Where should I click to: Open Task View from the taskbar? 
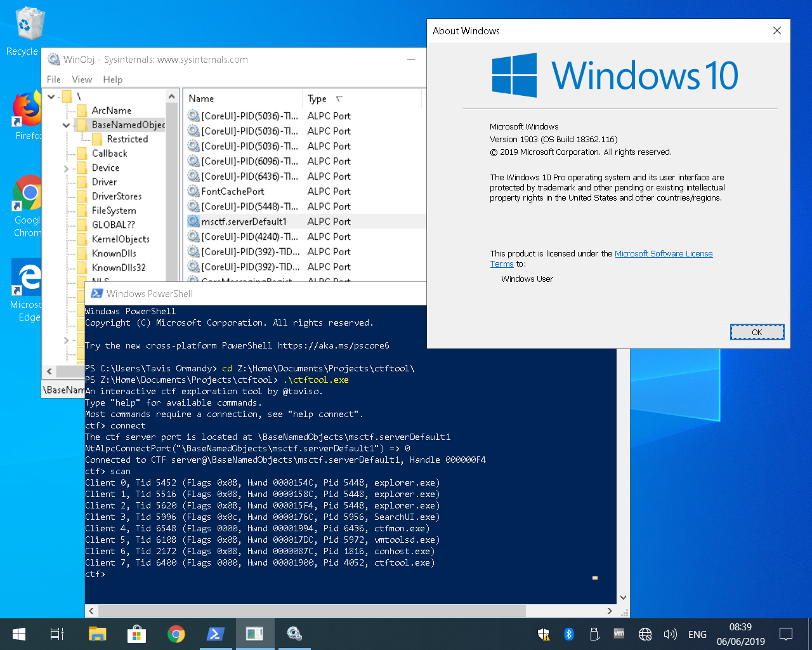click(57, 633)
